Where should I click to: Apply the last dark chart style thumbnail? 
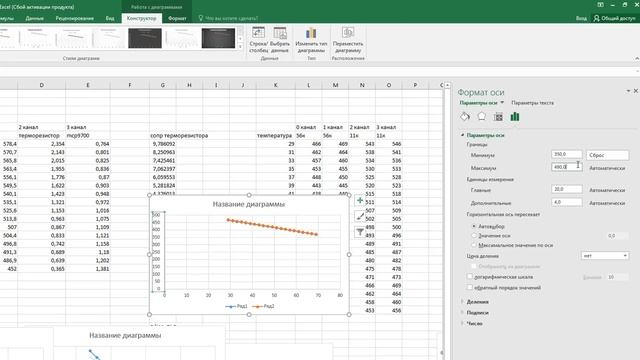pos(218,38)
